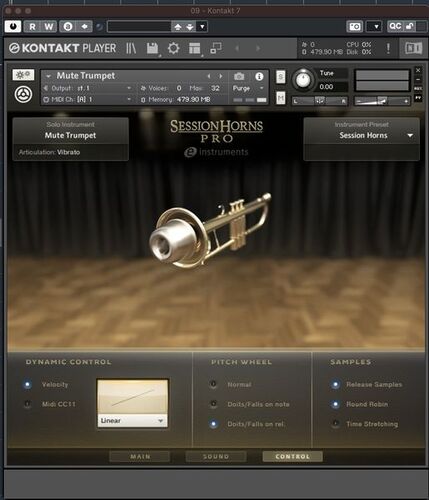
Task: Open the Instrument Preset Session Horns dropdown
Action: pos(362,135)
